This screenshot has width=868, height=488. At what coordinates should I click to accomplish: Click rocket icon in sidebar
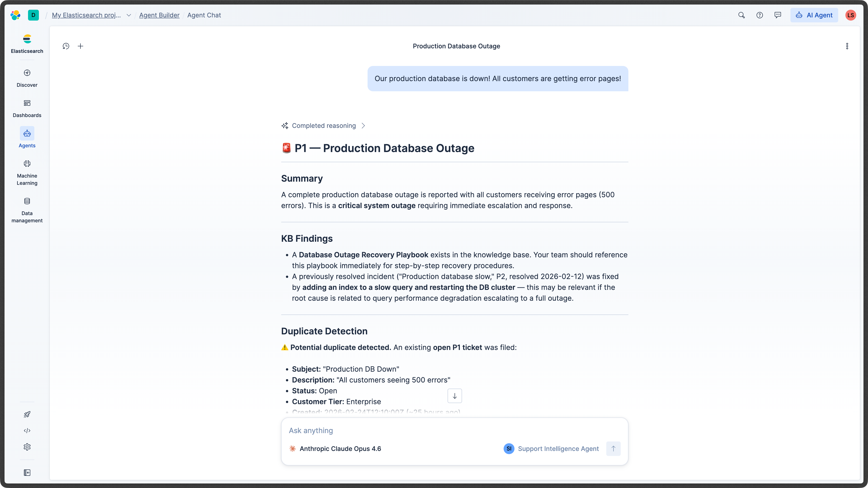pyautogui.click(x=27, y=415)
